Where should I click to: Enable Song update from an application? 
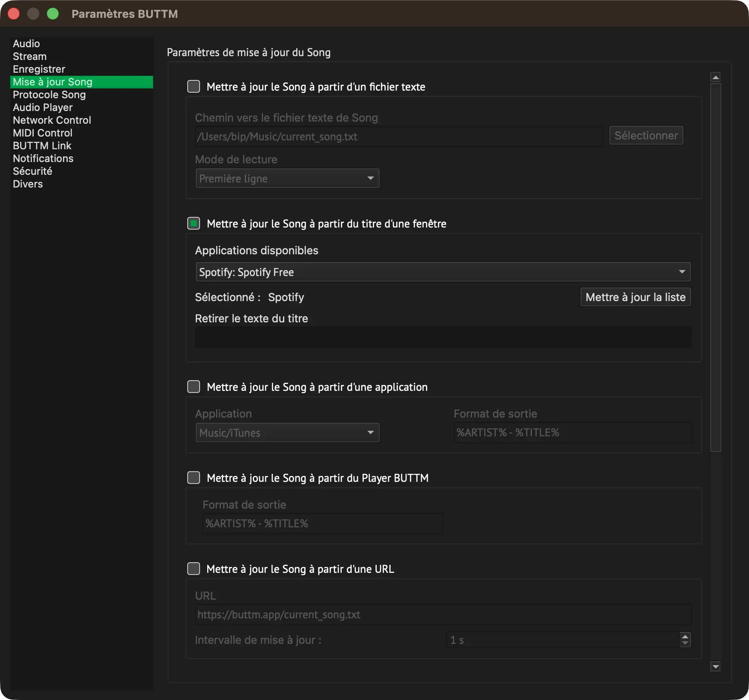(194, 387)
